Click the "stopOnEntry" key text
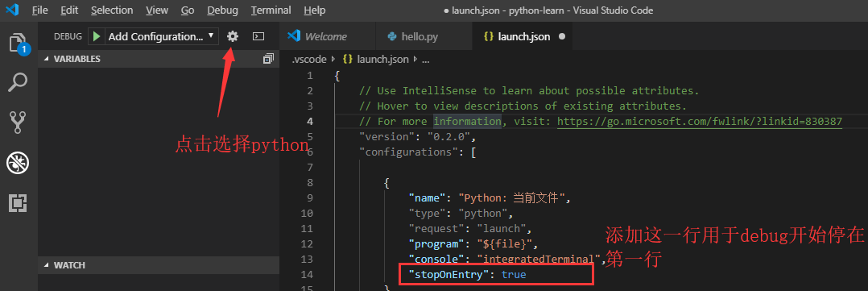The width and height of the screenshot is (868, 291). click(449, 274)
